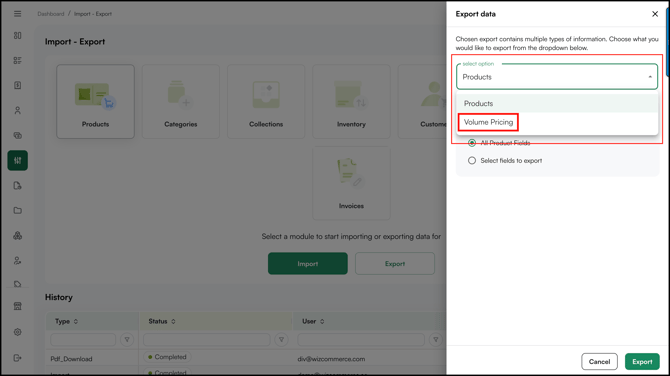670x376 pixels.
Task: Choose Select fields to export radio
Action: pos(472,161)
